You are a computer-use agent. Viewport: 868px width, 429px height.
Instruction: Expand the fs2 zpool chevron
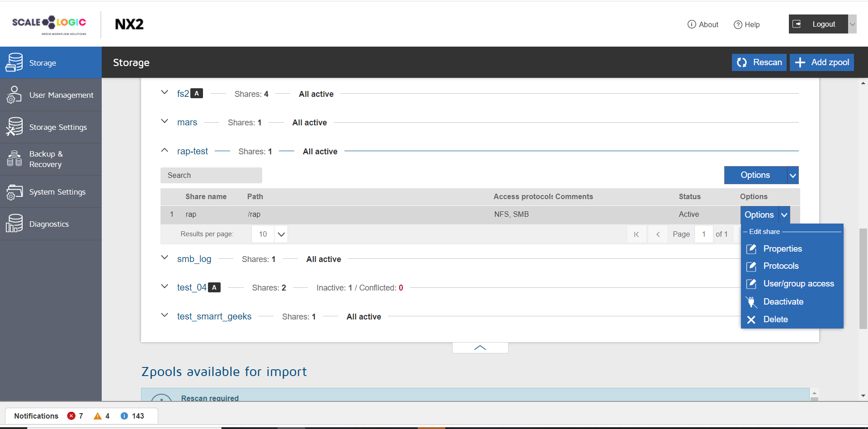(165, 92)
